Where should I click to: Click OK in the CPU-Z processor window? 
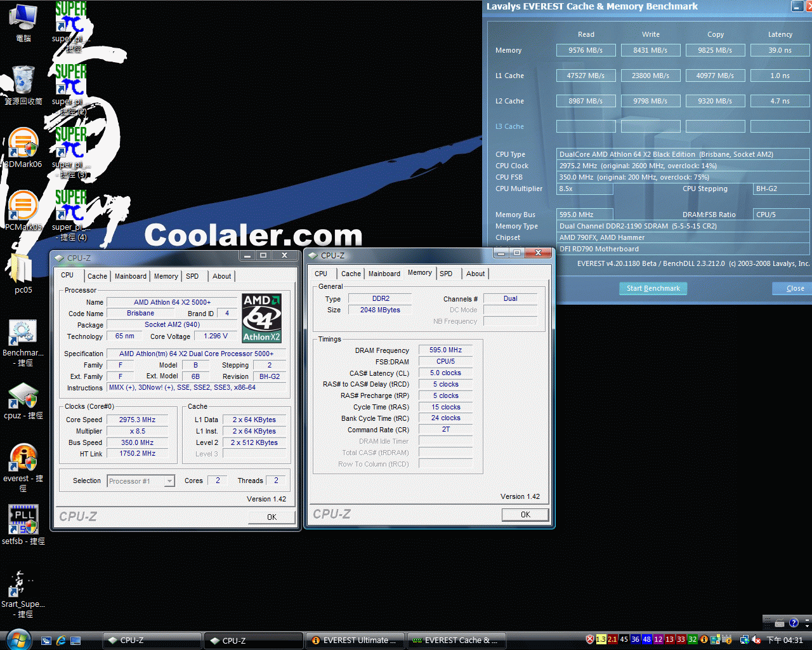click(x=272, y=517)
